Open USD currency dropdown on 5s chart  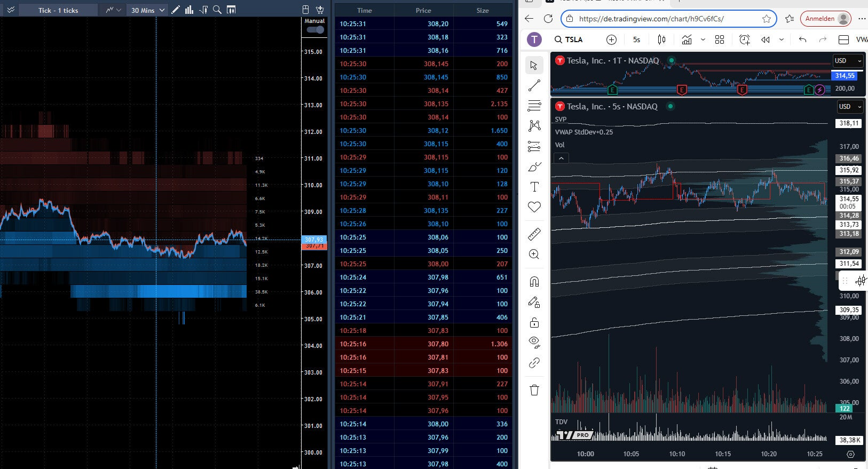click(x=850, y=107)
